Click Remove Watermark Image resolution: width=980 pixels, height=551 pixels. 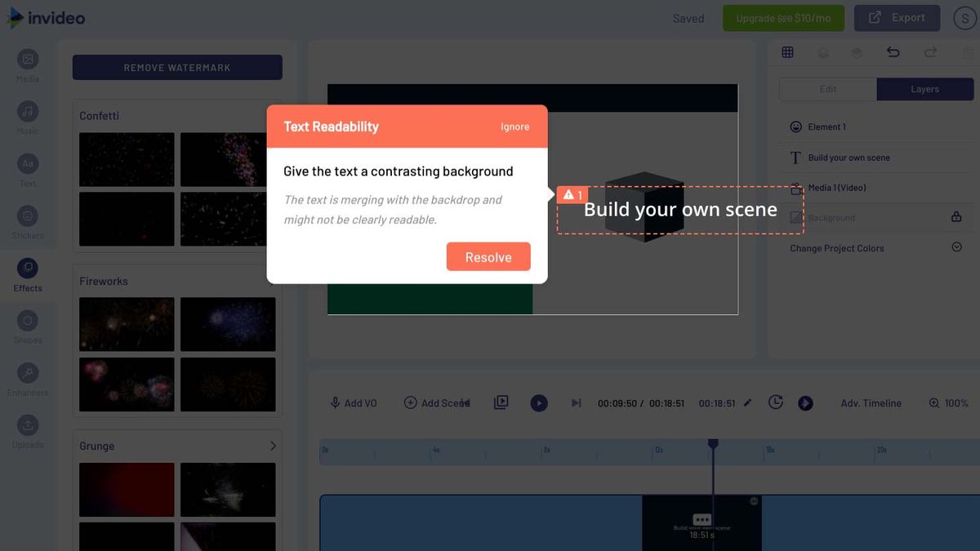(176, 67)
